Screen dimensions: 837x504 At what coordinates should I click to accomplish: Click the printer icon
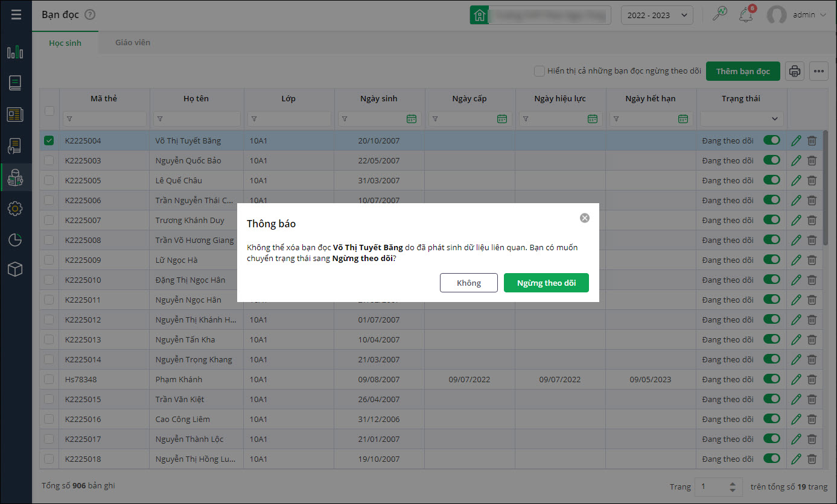795,71
